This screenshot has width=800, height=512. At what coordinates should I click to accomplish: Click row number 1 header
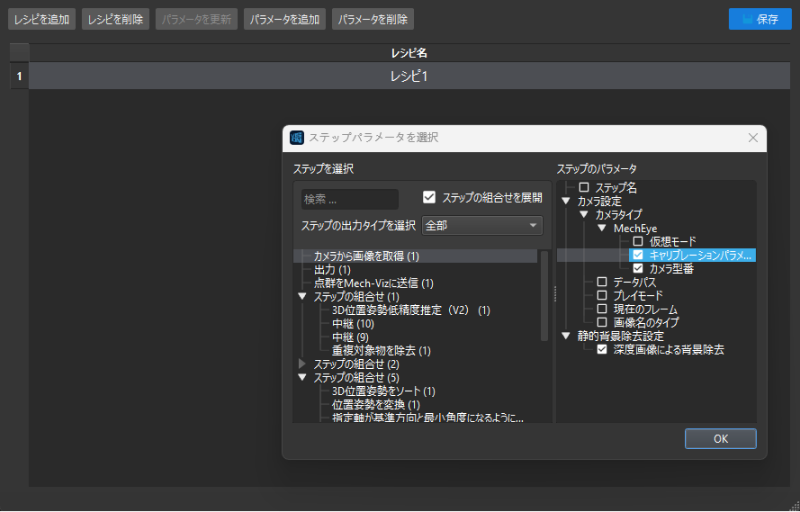19,76
